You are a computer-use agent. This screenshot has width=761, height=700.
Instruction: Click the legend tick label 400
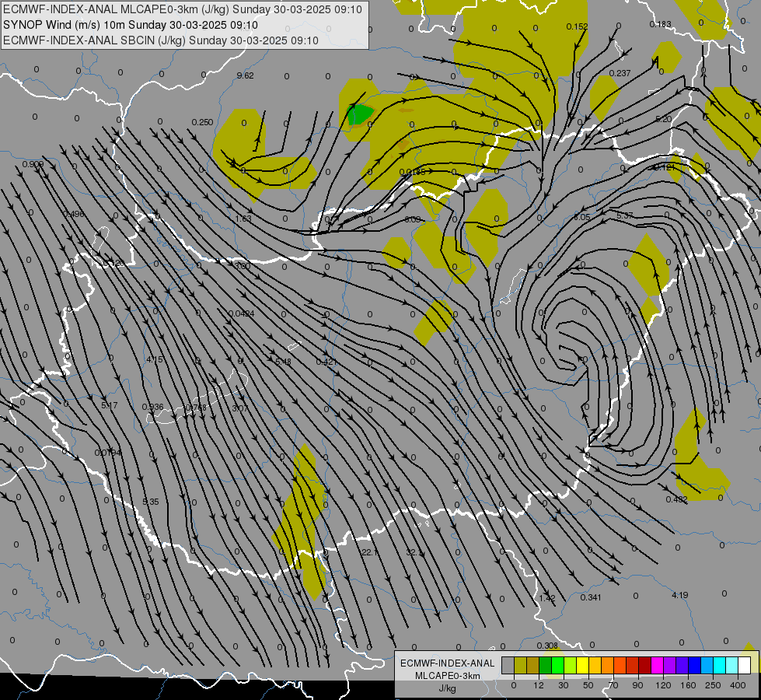pos(738,685)
